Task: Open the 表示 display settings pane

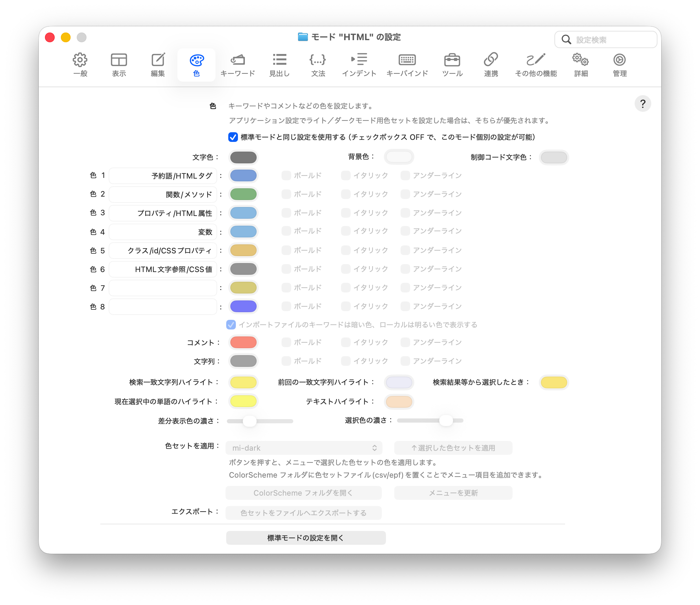Action: 119,65
